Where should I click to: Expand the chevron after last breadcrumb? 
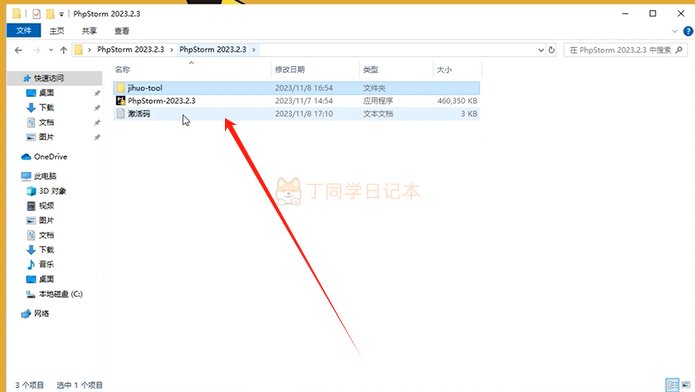point(254,50)
